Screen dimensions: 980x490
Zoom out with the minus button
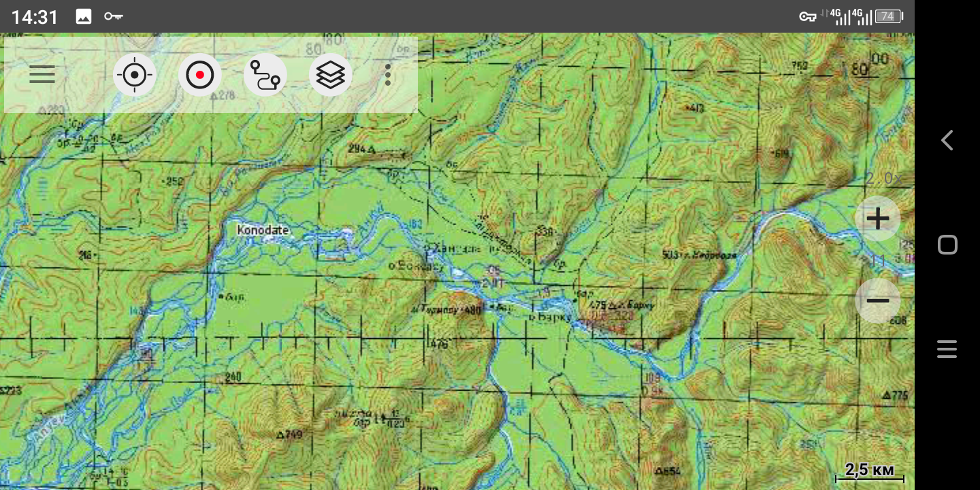tap(878, 300)
